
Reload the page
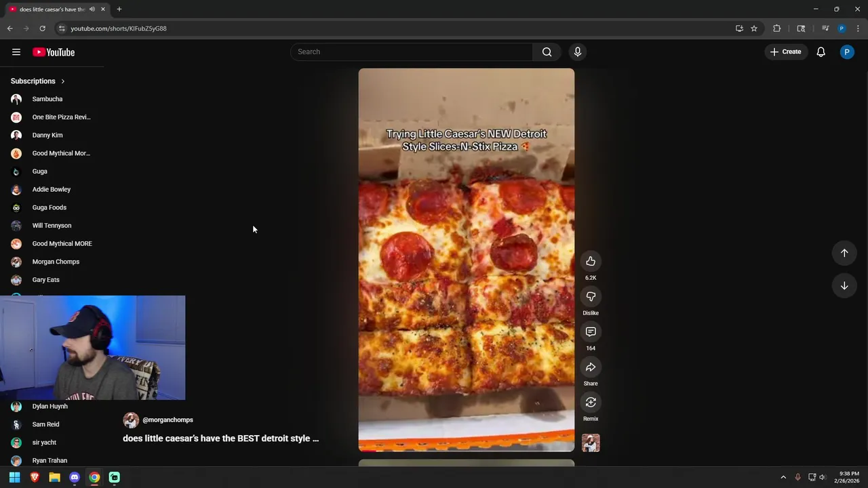42,28
